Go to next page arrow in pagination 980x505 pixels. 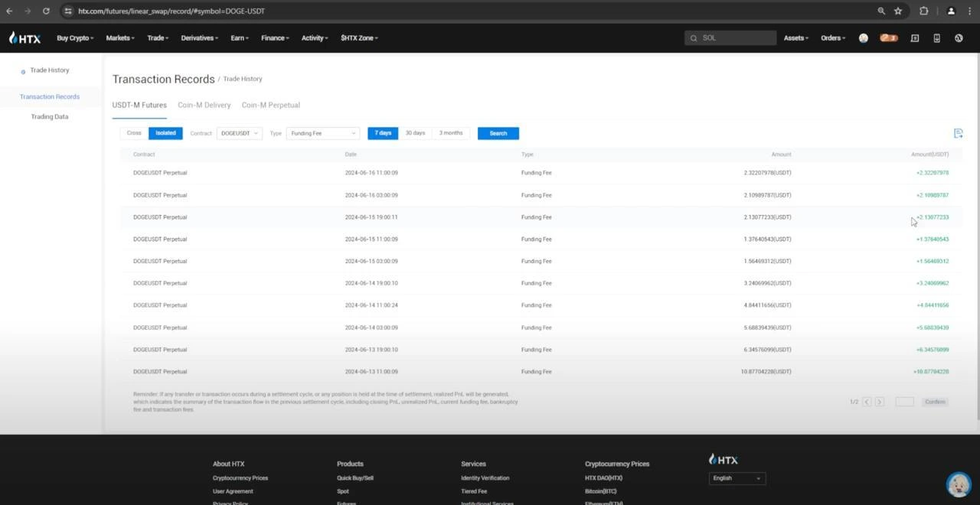[x=880, y=402]
